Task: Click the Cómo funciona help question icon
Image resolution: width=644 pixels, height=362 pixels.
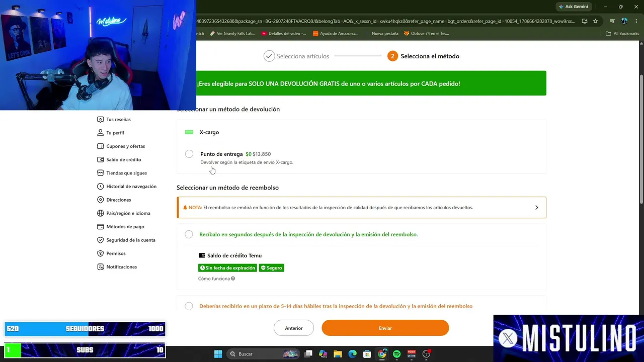Action: [x=233, y=279]
